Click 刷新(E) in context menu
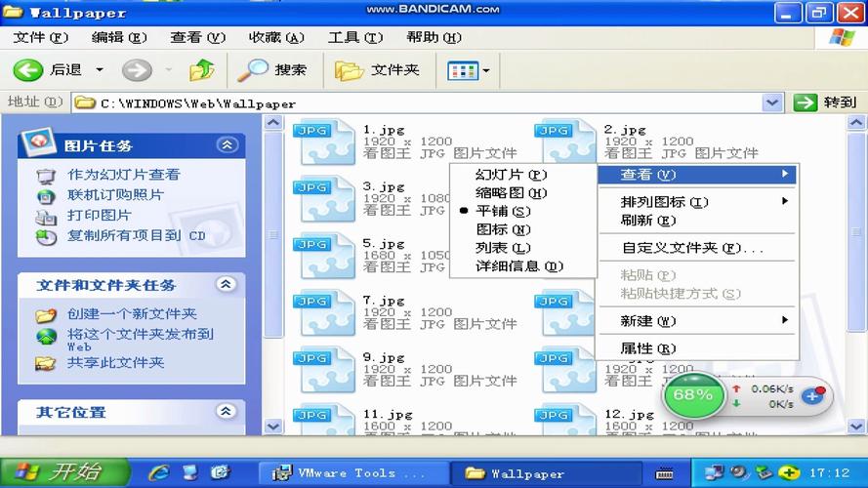This screenshot has height=488, width=868. coord(697,221)
